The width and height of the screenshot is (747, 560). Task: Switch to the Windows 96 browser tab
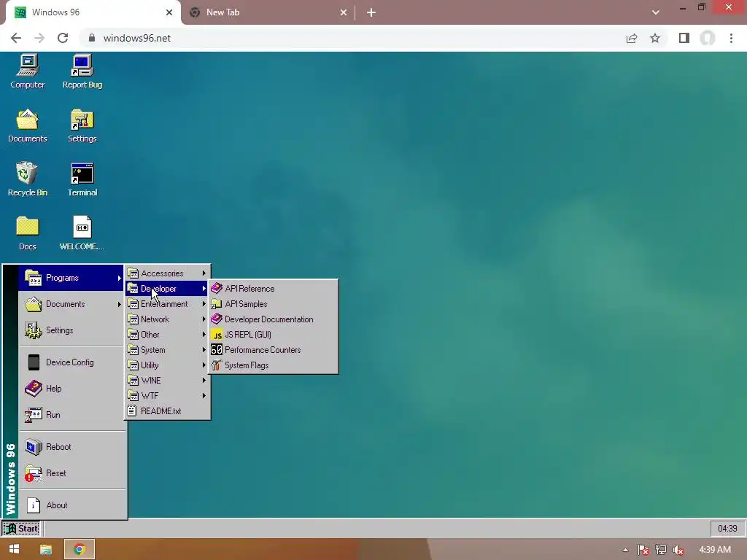(93, 12)
